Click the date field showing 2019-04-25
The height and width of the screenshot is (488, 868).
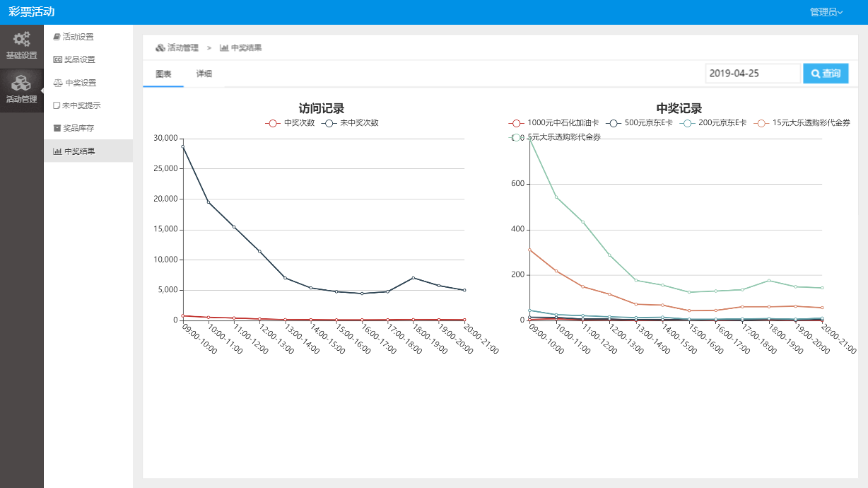tap(752, 74)
